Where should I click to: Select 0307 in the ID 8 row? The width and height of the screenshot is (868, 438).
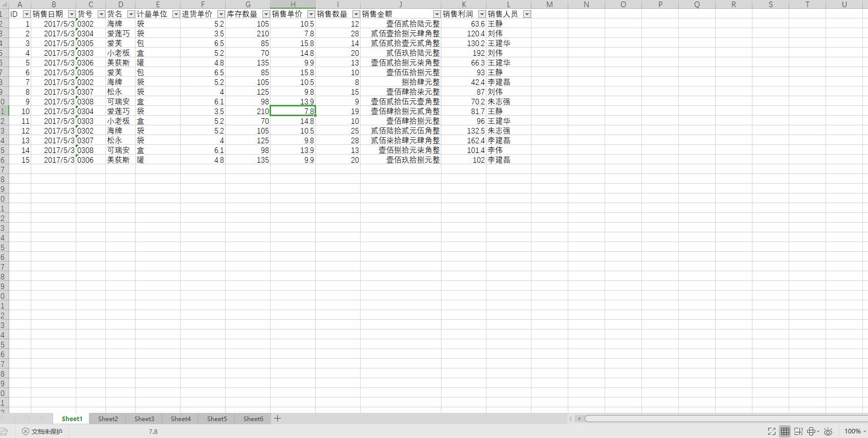(x=91, y=92)
